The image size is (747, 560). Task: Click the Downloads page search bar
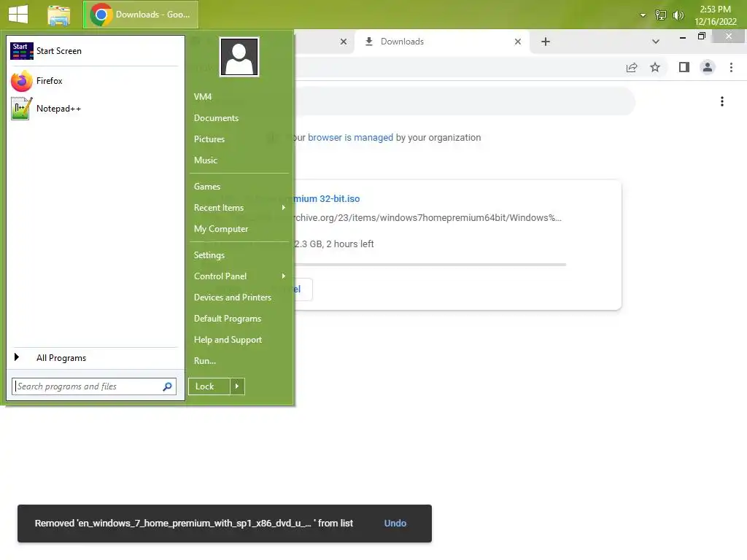click(465, 101)
